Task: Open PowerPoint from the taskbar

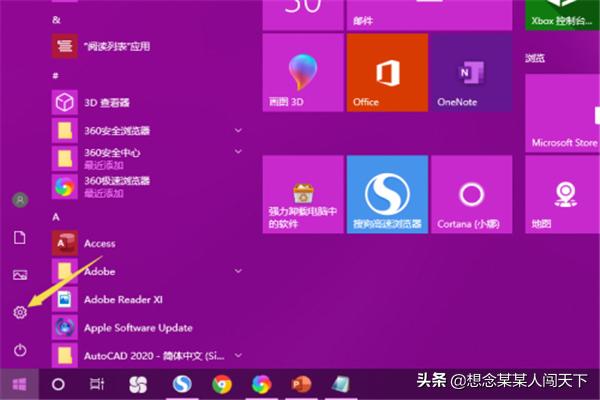Action: [302, 384]
